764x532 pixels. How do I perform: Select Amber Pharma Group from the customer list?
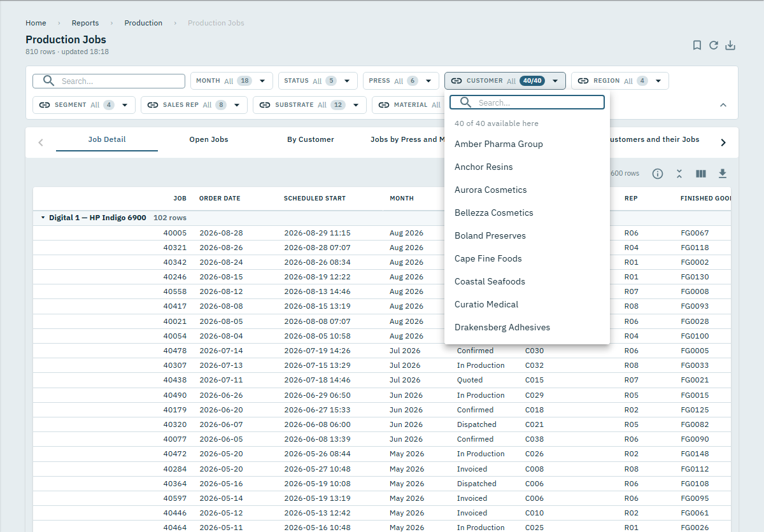527,144
